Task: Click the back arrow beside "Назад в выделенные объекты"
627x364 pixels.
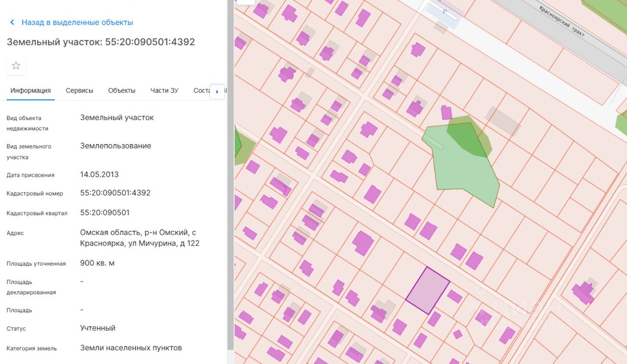Action: (12, 23)
